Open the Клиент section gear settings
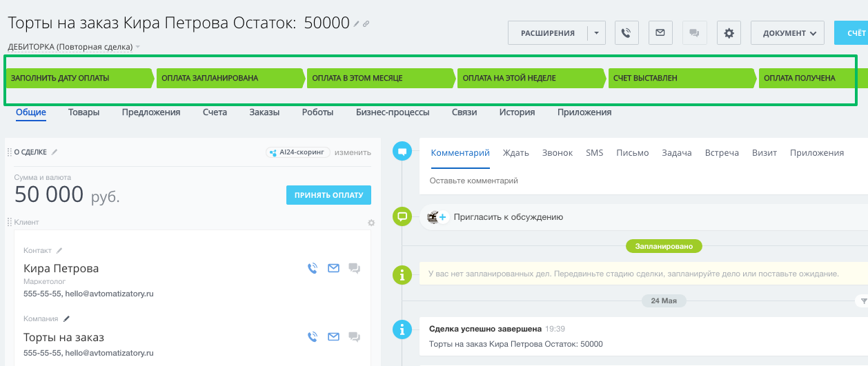The width and height of the screenshot is (868, 366). click(x=371, y=223)
